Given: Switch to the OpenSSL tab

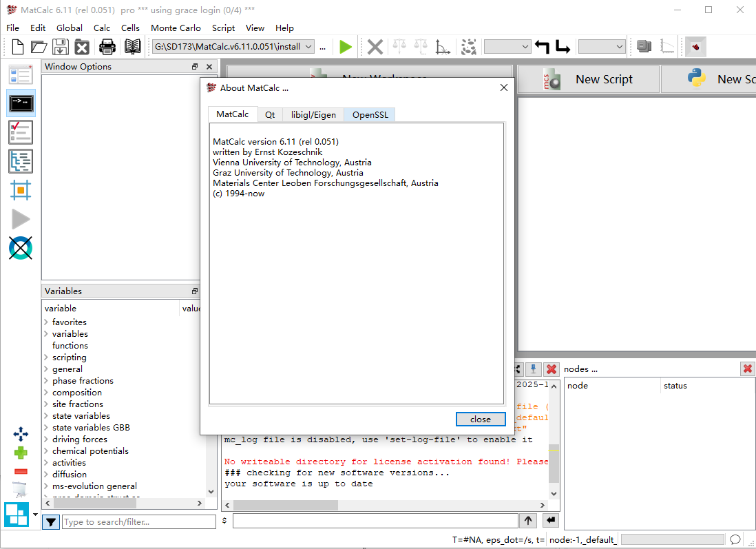Looking at the screenshot, I should point(370,115).
